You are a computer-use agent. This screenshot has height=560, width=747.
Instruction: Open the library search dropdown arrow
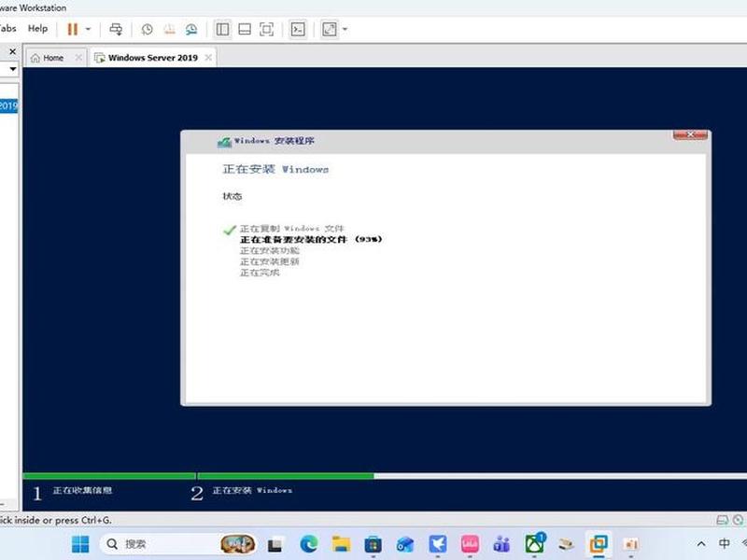tap(13, 69)
